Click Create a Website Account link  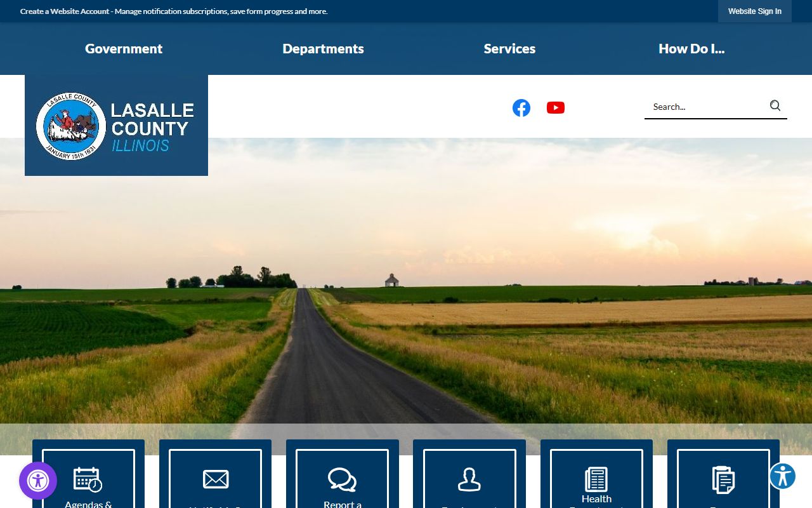coord(66,11)
